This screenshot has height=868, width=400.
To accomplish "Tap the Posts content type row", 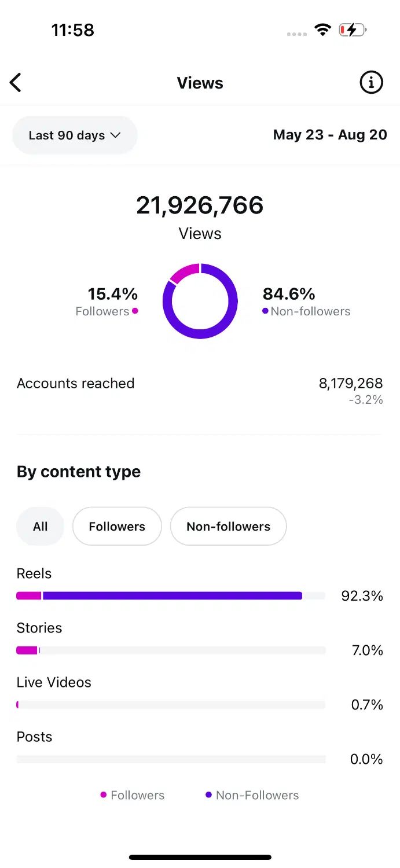I will [x=200, y=748].
